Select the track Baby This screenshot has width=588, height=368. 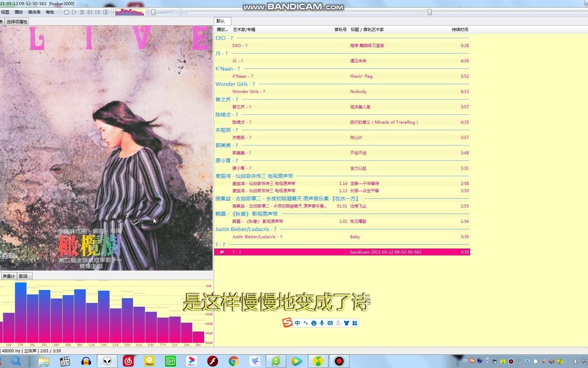[342, 237]
